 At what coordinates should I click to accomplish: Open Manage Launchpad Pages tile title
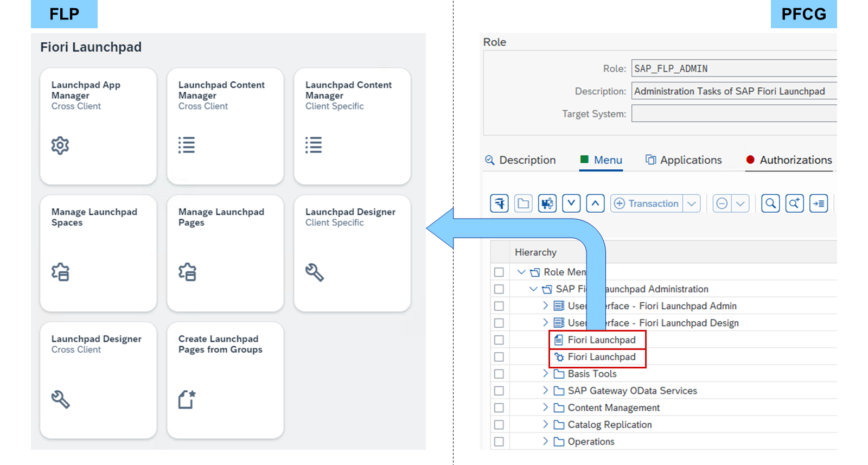point(221,217)
